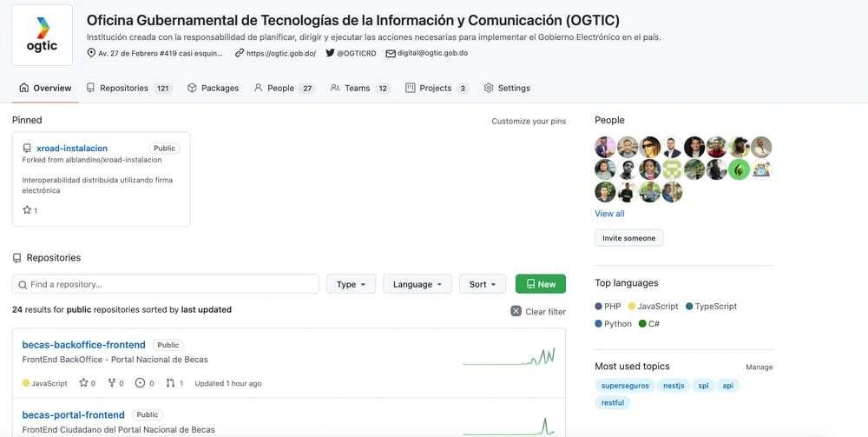
Task: Click the Repositories section book icon
Action: (x=16, y=258)
